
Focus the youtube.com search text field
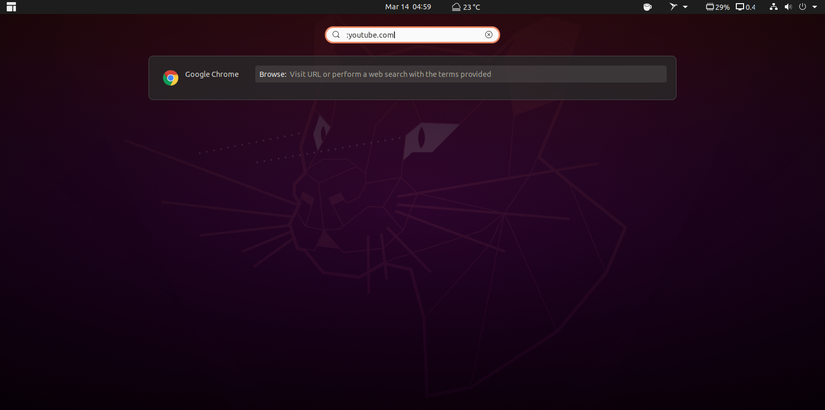click(412, 35)
